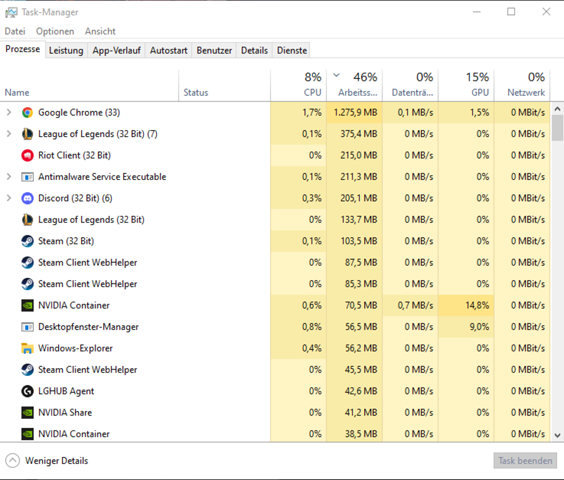Click the 375,4 MB memory value
This screenshot has height=480, width=564.
359,134
